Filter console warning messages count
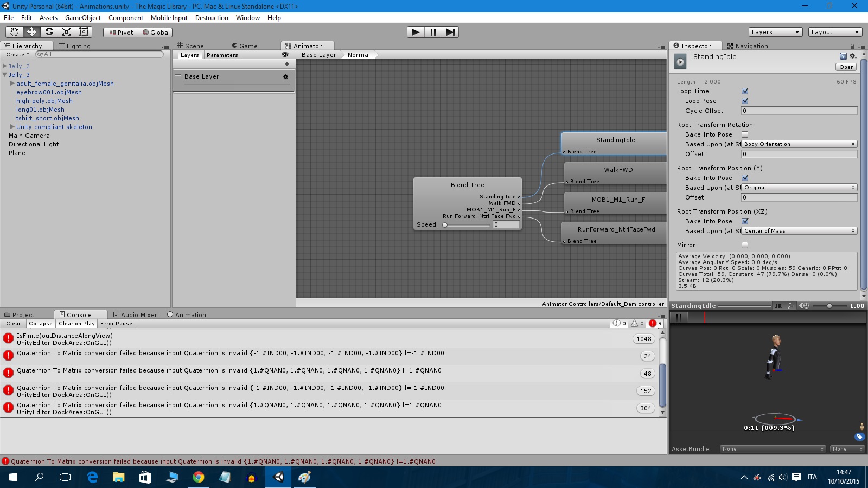868x488 pixels. [x=637, y=323]
